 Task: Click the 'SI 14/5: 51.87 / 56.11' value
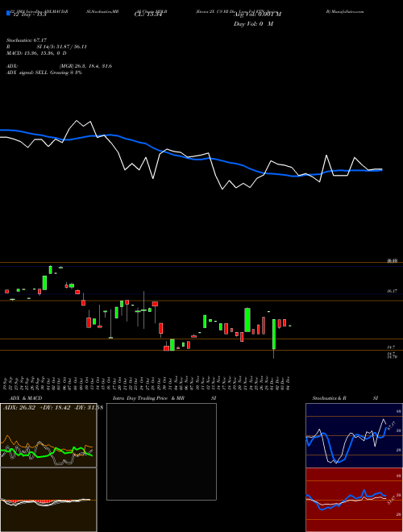(62, 47)
